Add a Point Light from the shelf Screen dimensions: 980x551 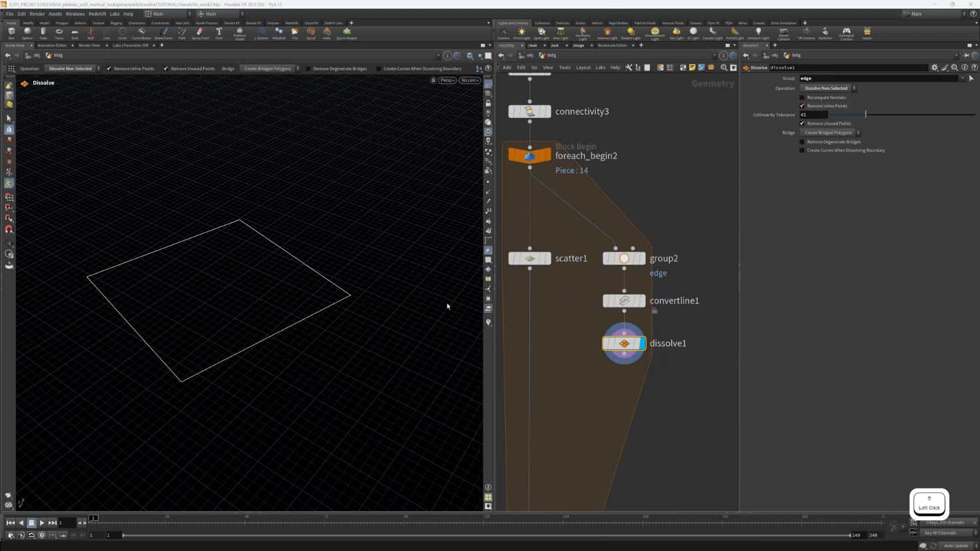(x=522, y=33)
